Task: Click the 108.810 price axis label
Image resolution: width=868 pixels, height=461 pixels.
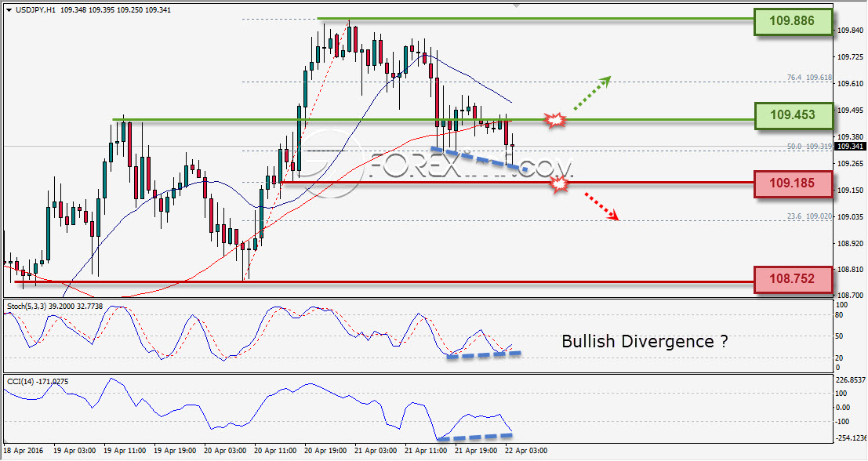Action: click(x=850, y=270)
